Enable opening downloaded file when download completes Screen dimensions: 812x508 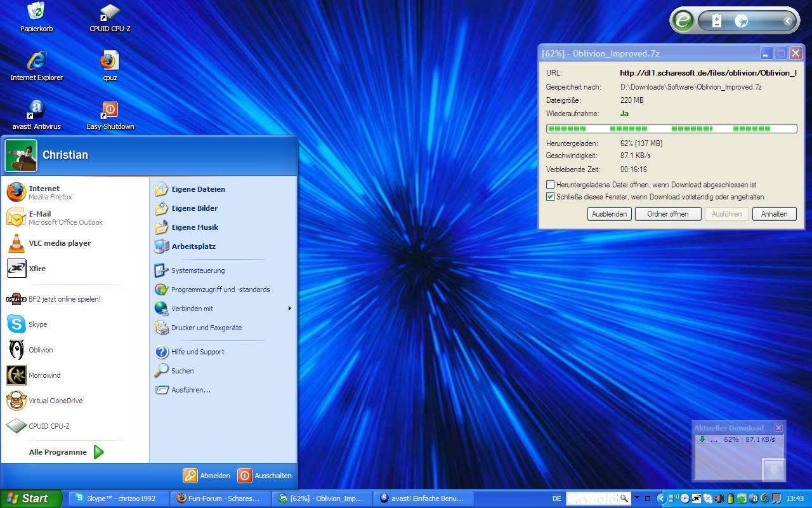point(551,185)
